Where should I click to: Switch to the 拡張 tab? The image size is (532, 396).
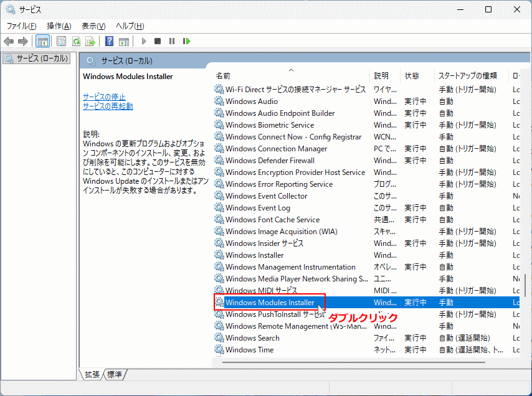[92, 374]
